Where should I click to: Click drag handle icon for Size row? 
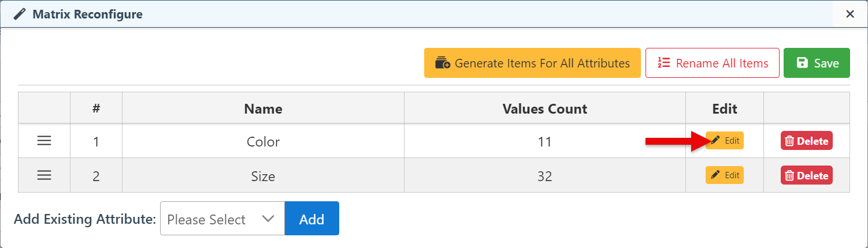tap(44, 175)
